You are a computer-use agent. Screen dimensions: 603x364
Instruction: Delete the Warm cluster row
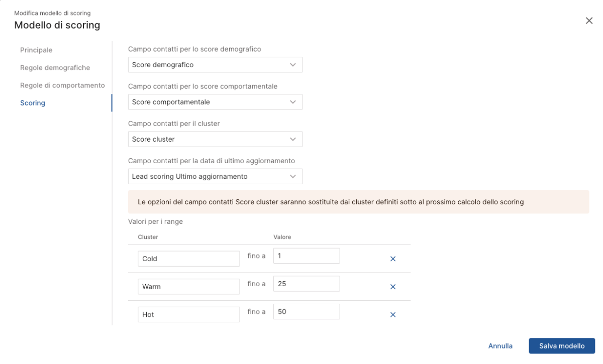(x=393, y=287)
